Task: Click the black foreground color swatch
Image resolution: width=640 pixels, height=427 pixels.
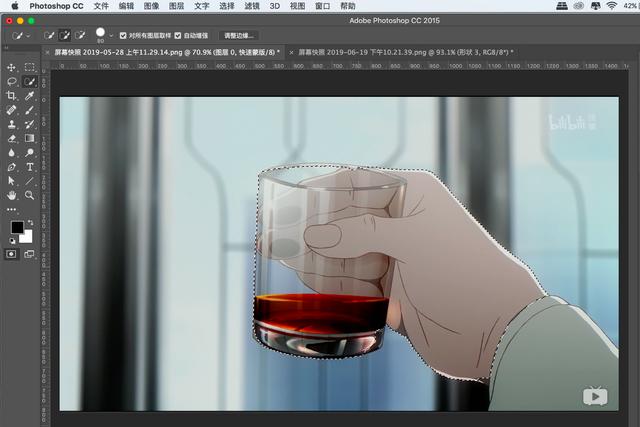Action: 17,227
